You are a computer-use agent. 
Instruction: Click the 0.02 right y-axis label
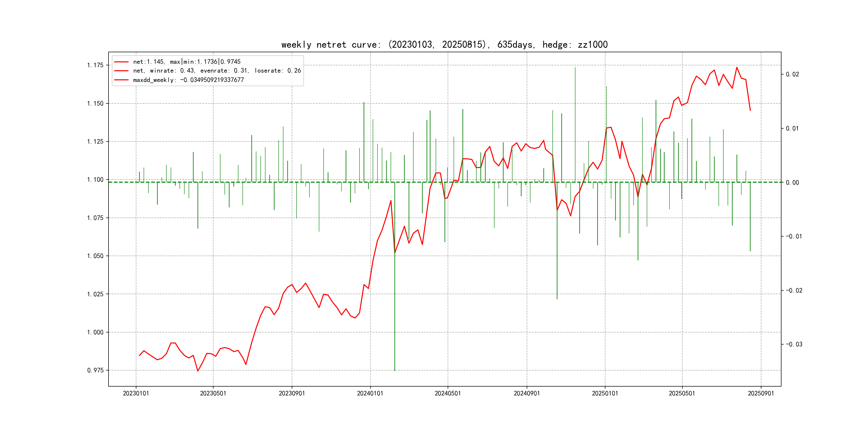[x=792, y=74]
